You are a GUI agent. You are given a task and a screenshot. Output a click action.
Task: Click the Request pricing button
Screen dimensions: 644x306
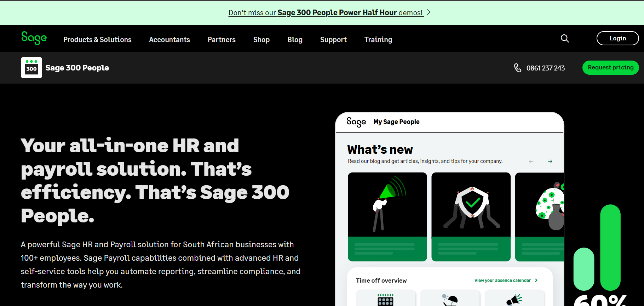click(610, 68)
